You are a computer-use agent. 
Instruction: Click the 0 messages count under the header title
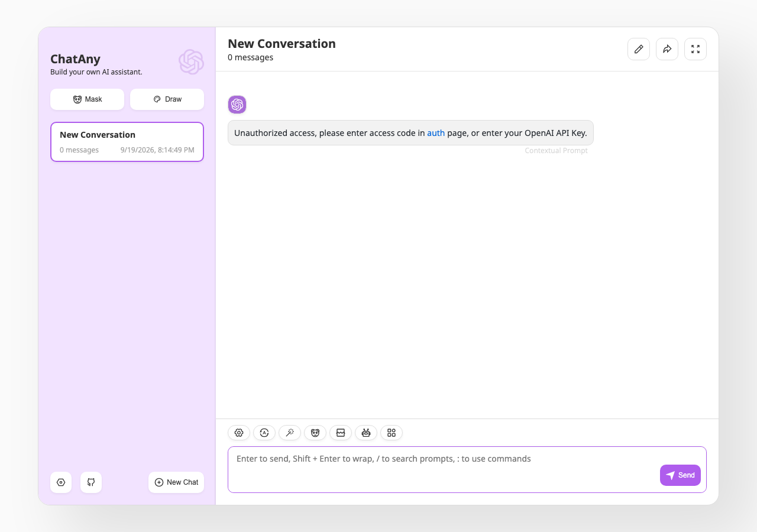(x=250, y=58)
